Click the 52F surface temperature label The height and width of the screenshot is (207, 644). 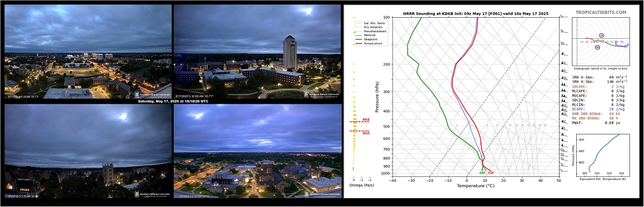point(491,173)
